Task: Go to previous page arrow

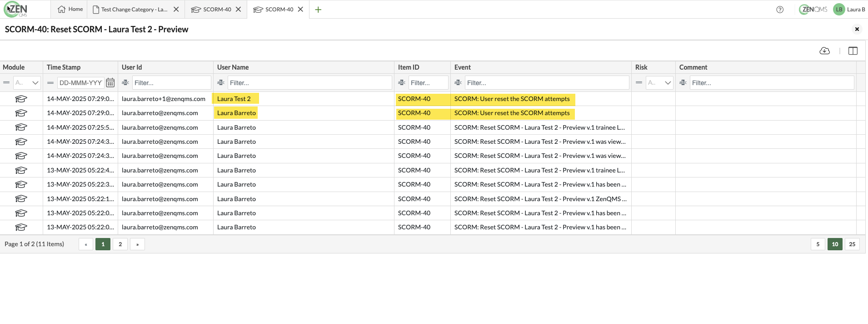Action: coord(86,244)
